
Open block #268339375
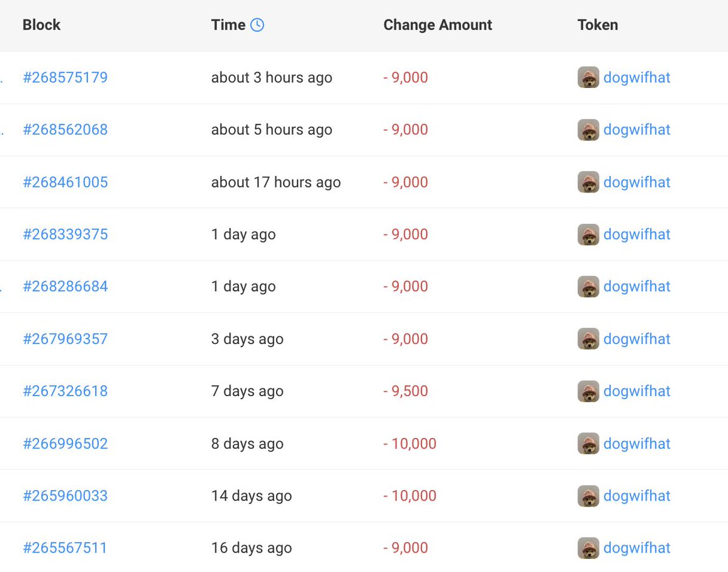coord(66,234)
